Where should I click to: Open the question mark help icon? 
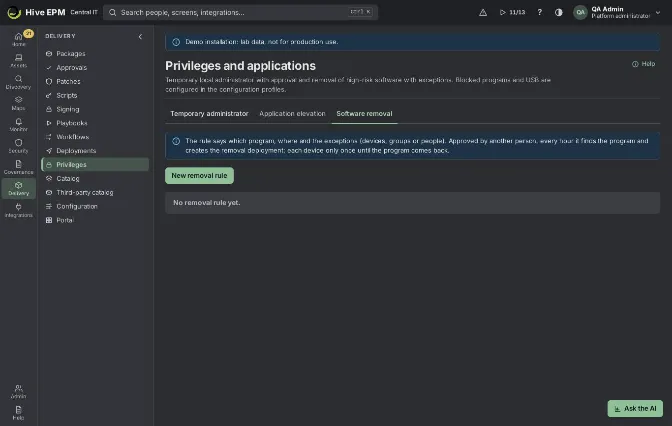coord(540,12)
